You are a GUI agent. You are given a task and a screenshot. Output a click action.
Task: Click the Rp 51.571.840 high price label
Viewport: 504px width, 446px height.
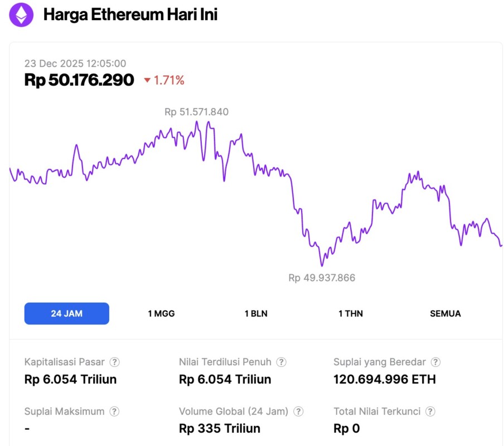(196, 112)
